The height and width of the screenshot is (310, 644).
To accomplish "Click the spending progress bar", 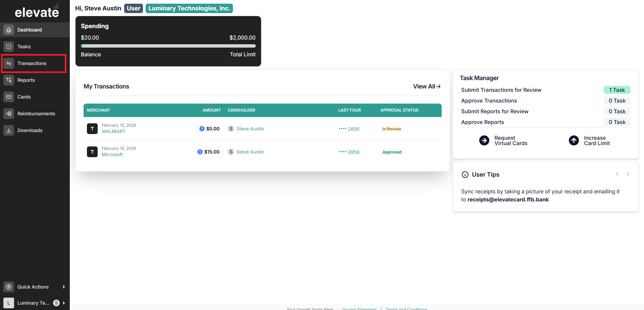I will coord(168,46).
